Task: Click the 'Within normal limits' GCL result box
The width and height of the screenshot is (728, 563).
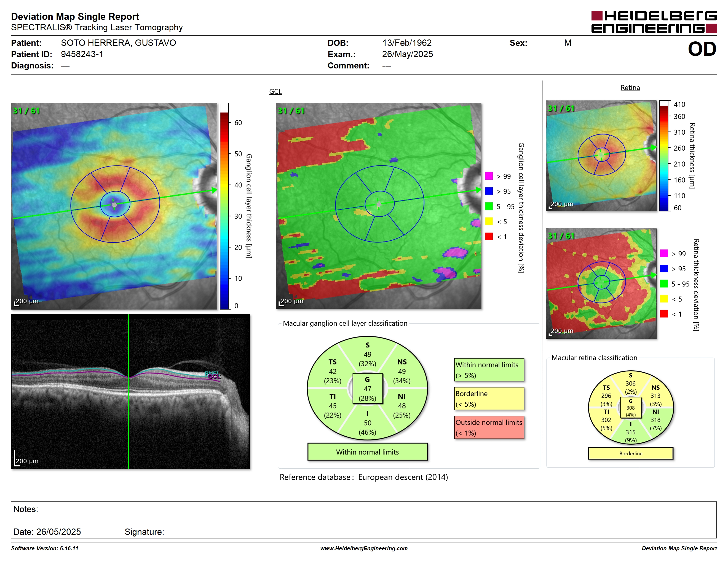Action: point(367,452)
